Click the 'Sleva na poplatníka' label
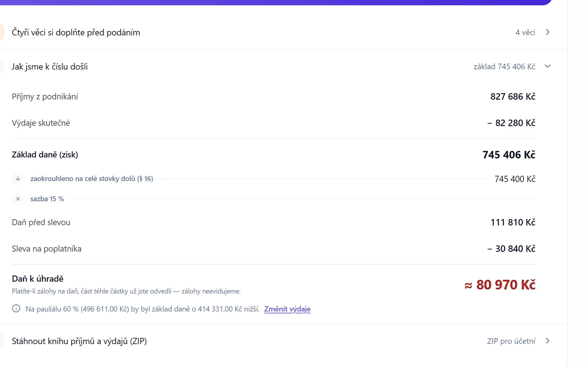Screen dimensions: 588x368 [x=47, y=249]
